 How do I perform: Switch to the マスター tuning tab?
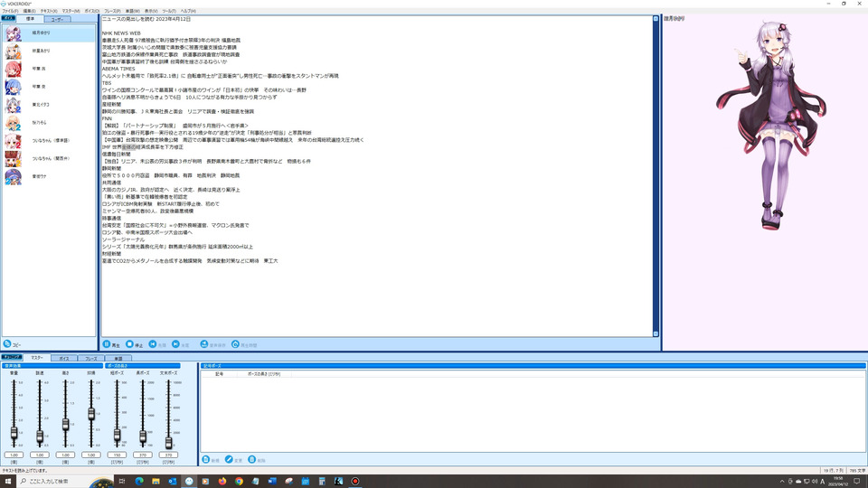(x=37, y=358)
